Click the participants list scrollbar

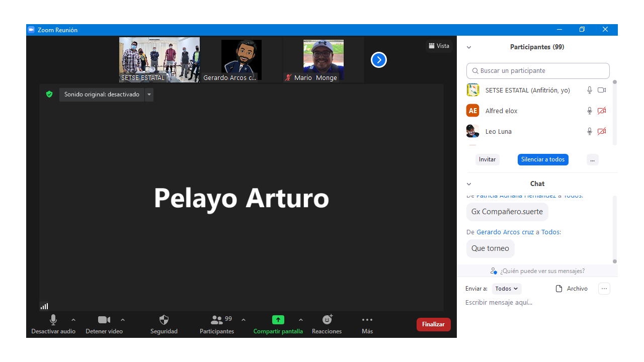(615, 113)
